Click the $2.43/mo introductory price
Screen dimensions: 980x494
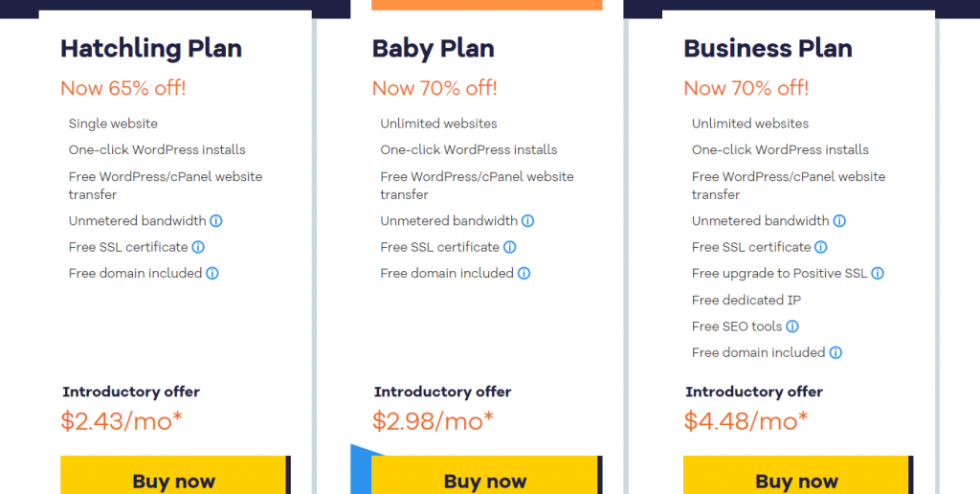(122, 421)
